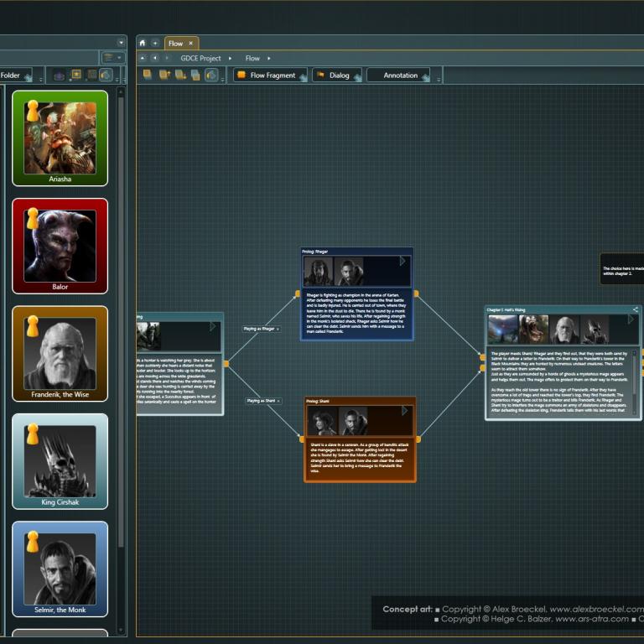This screenshot has height=644, width=644.
Task: Click upper input pin of Chapter I node
Action: tap(482, 357)
